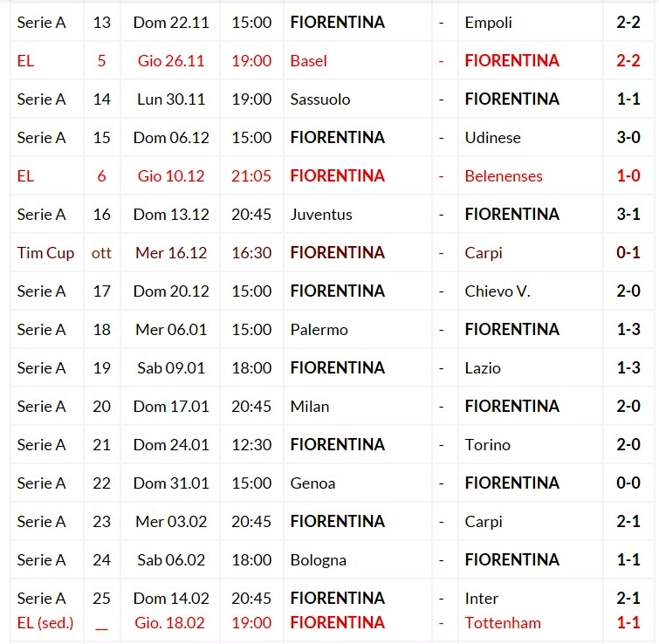Select the Gio. 18.02 match date
The image size is (659, 644).
click(169, 623)
